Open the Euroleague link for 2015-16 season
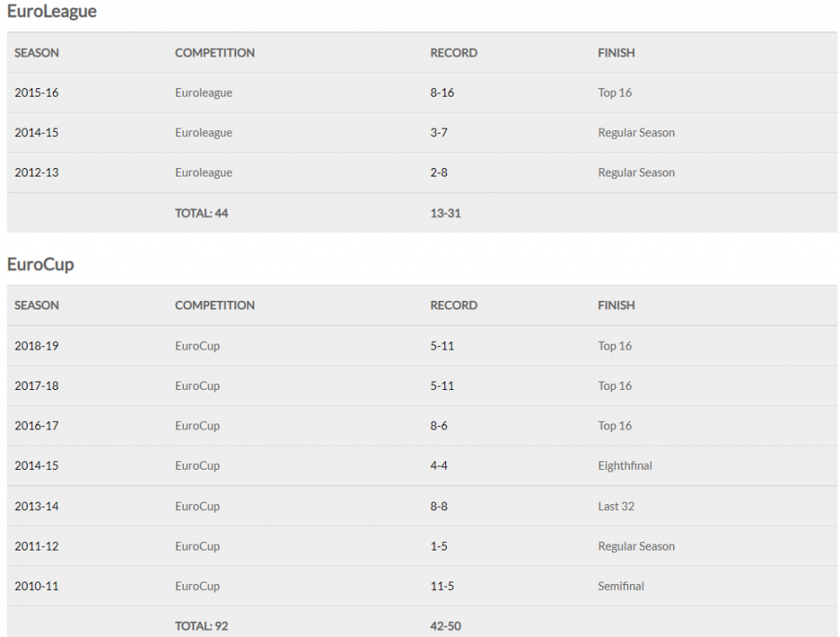This screenshot has height=637, width=840. (203, 93)
